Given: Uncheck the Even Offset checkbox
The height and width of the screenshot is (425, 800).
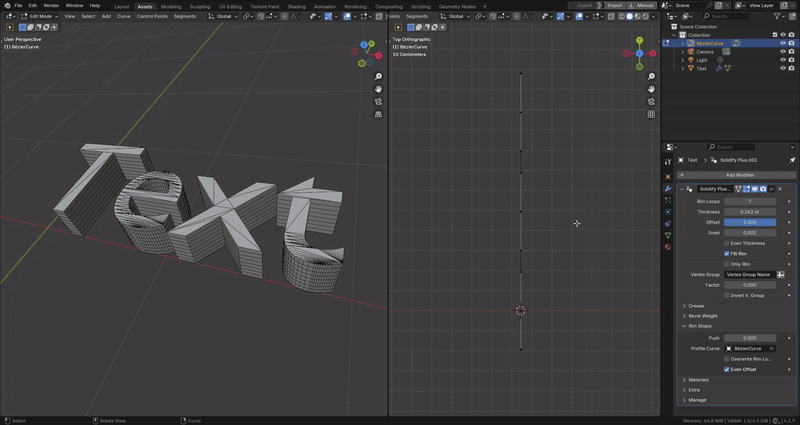Looking at the screenshot, I should tap(727, 369).
